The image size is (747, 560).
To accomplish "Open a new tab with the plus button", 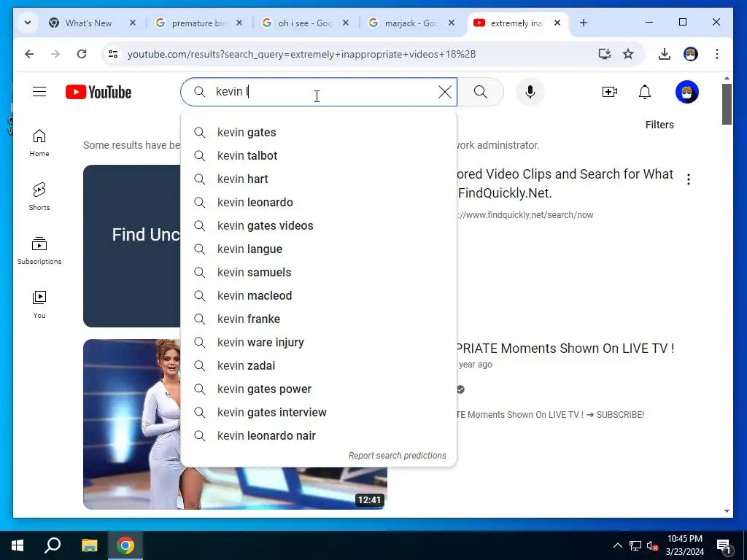I will [583, 23].
